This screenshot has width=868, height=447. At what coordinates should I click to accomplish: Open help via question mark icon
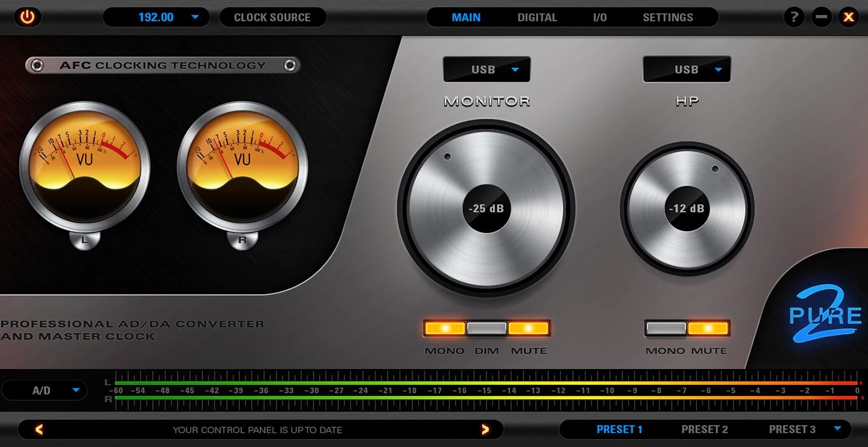794,17
